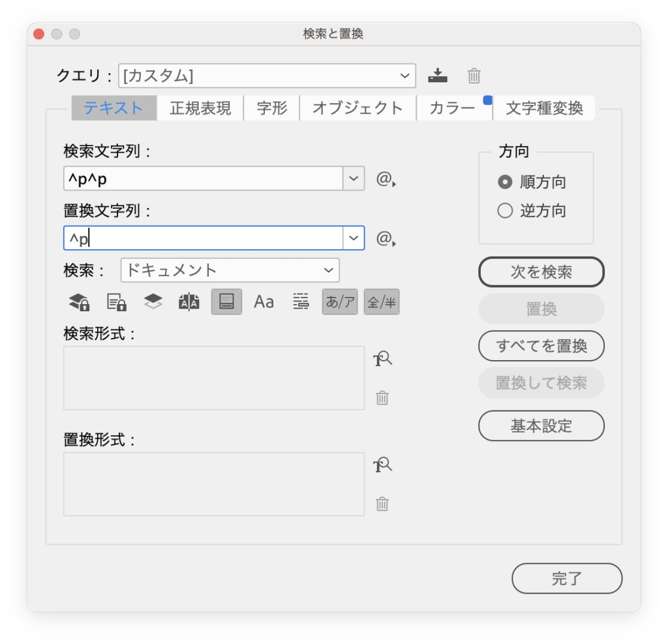
Task: Expand the 検索文字列 history dropdown
Action: [x=354, y=179]
